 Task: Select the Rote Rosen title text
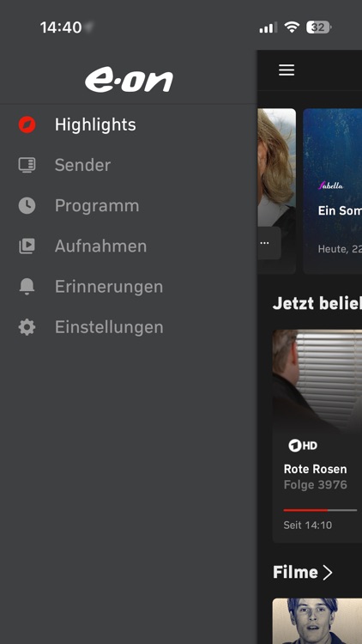click(315, 469)
